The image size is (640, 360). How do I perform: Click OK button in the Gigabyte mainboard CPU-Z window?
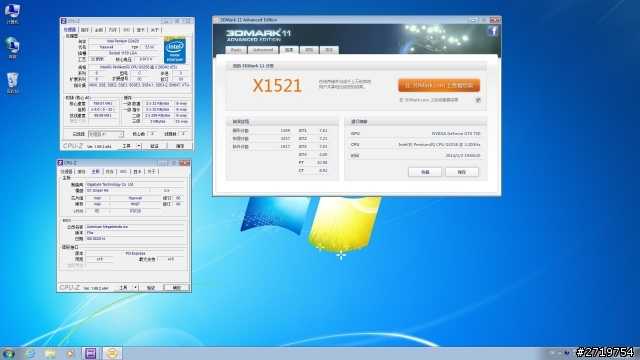pos(176,288)
